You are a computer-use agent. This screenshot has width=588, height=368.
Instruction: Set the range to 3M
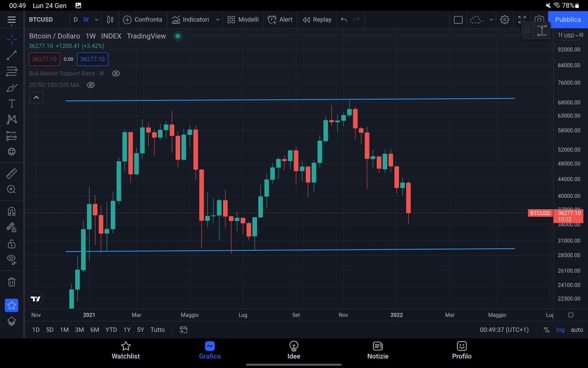click(x=79, y=330)
